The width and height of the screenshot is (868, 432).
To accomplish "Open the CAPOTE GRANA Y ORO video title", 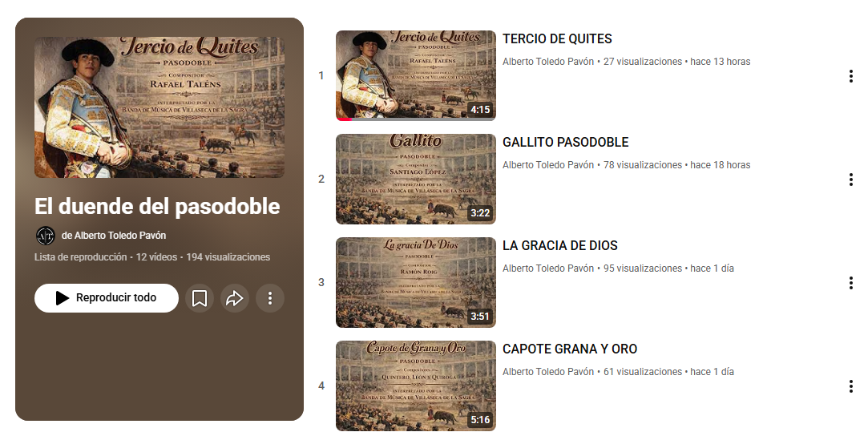I will tap(570, 349).
